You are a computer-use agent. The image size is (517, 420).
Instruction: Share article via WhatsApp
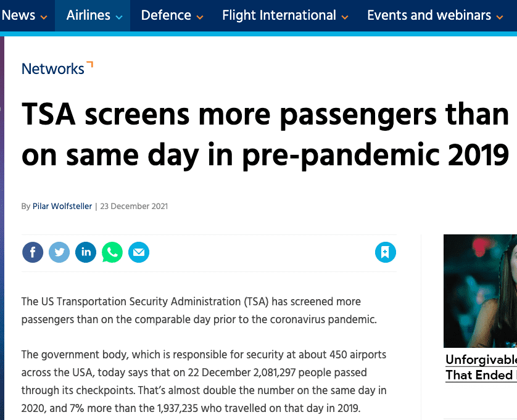[112, 252]
